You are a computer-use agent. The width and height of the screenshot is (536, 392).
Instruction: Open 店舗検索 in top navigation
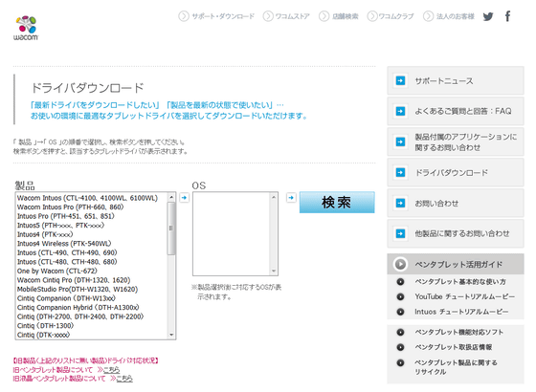click(x=339, y=16)
